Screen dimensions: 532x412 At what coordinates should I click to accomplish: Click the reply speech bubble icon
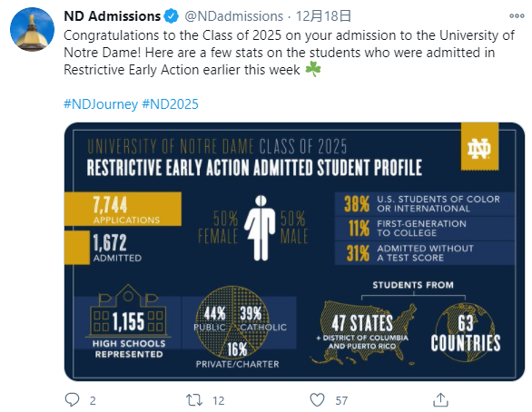pyautogui.click(x=72, y=400)
